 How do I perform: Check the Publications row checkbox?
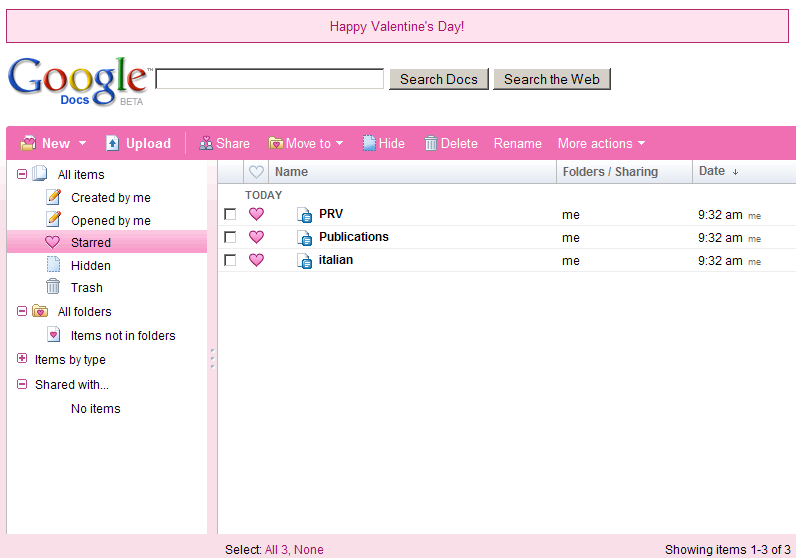(x=230, y=237)
